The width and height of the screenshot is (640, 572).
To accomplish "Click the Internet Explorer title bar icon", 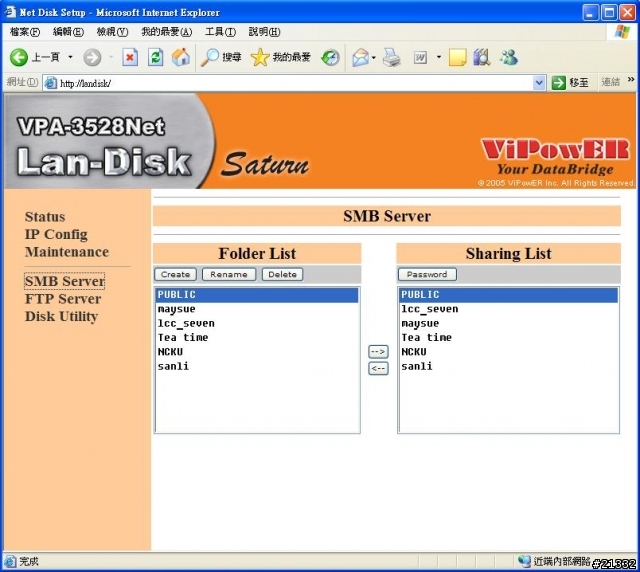I will point(10,12).
